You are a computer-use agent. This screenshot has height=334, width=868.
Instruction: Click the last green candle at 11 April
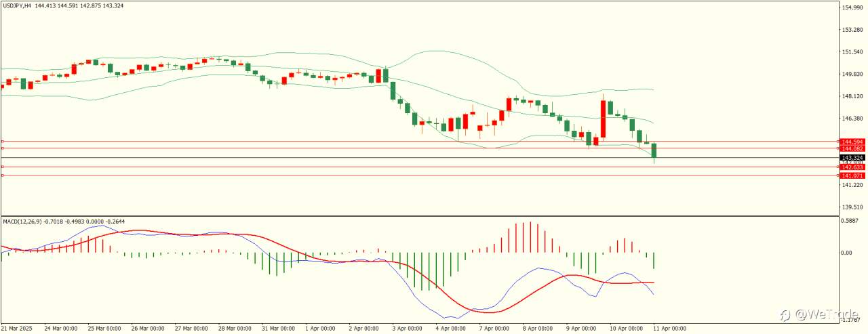654,151
